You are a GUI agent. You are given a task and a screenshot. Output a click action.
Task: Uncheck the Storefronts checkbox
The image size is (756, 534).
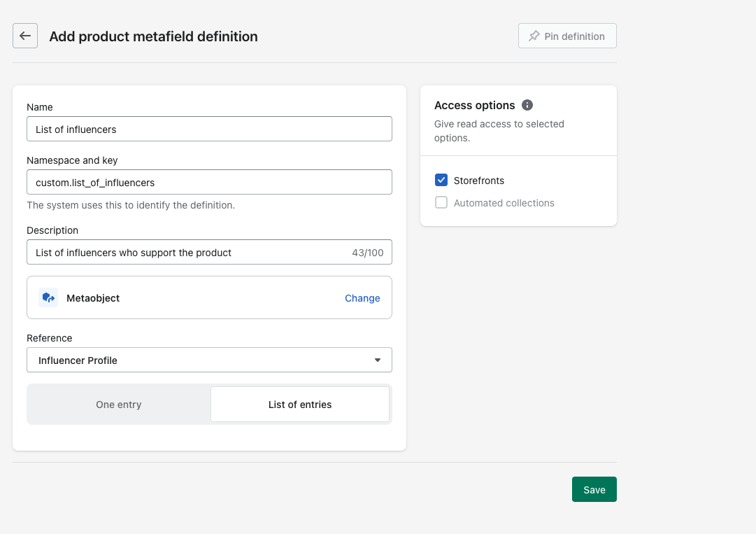[x=441, y=181]
